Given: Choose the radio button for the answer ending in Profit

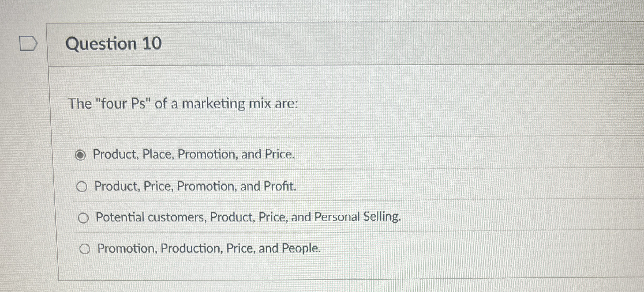Looking at the screenshot, I should pyautogui.click(x=82, y=187).
